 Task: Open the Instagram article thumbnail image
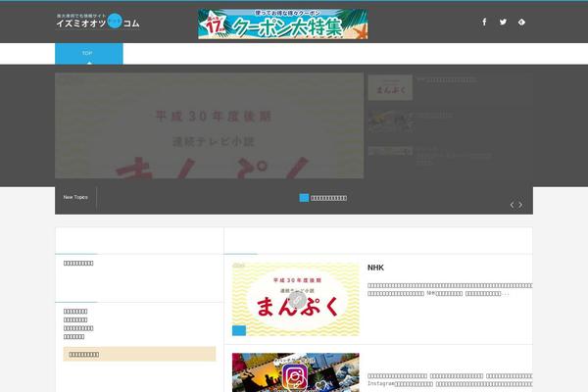coord(296,372)
